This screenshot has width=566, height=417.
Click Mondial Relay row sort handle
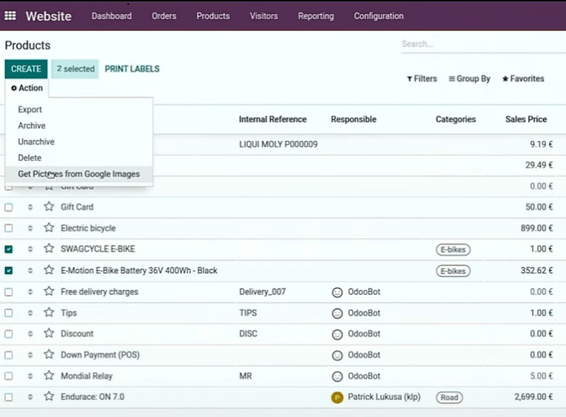(30, 376)
